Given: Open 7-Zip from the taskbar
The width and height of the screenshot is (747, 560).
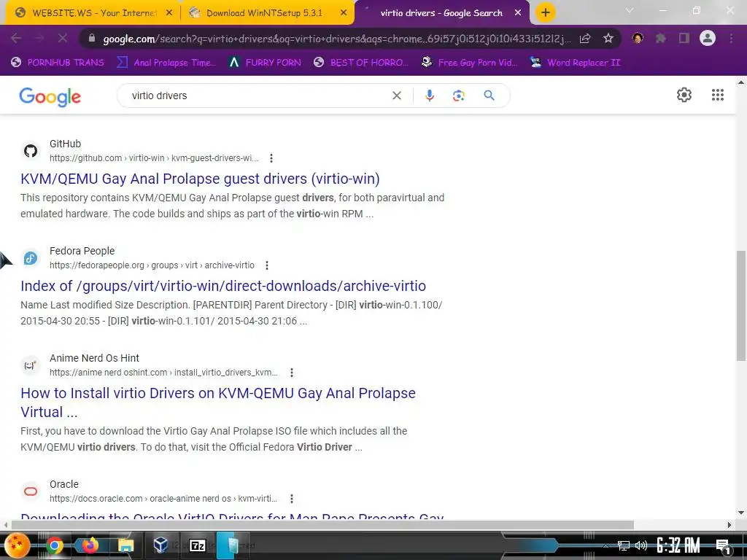Looking at the screenshot, I should [x=197, y=545].
